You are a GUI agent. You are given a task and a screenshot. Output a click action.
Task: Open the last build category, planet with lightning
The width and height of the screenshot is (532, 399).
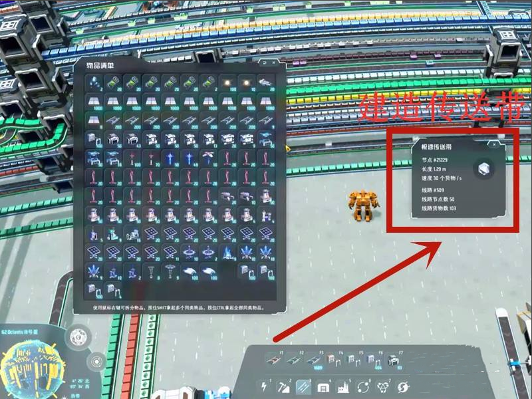[x=403, y=386]
